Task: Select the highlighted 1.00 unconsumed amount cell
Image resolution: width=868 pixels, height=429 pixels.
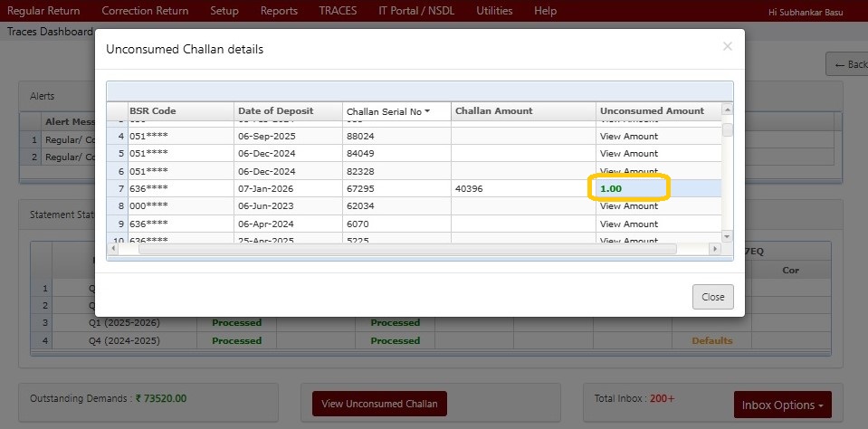Action: point(629,188)
